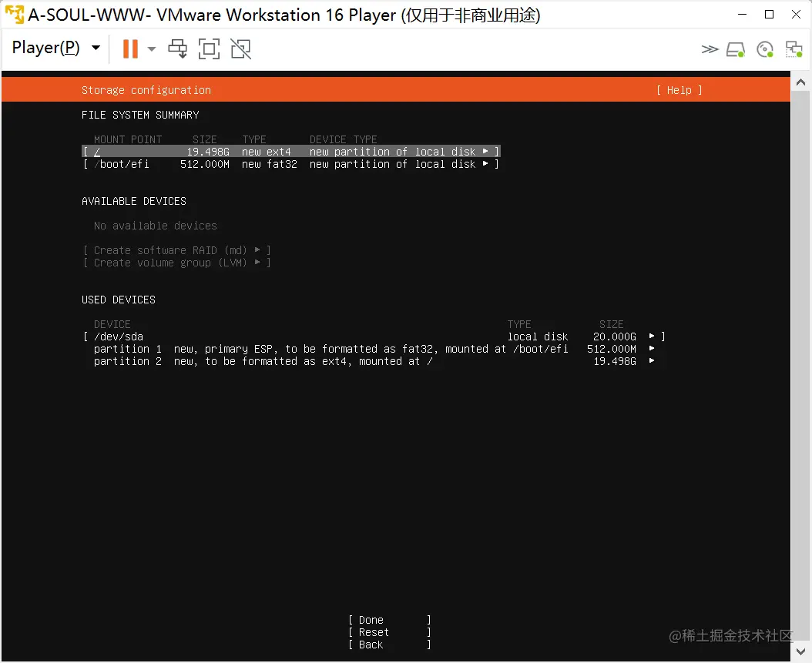Click the scrollbar up arrow
This screenshot has width=812, height=663.
coord(800,82)
